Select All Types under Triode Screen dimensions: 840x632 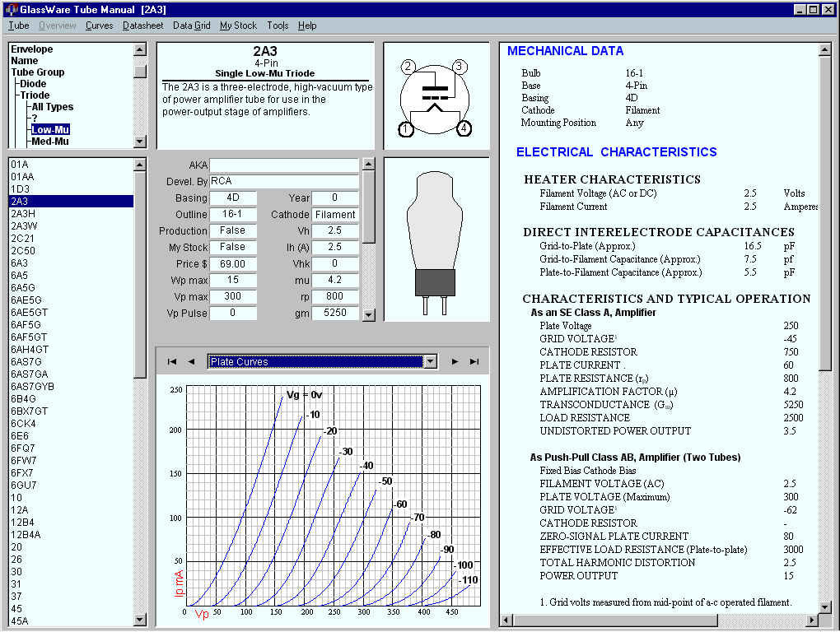click(x=53, y=107)
